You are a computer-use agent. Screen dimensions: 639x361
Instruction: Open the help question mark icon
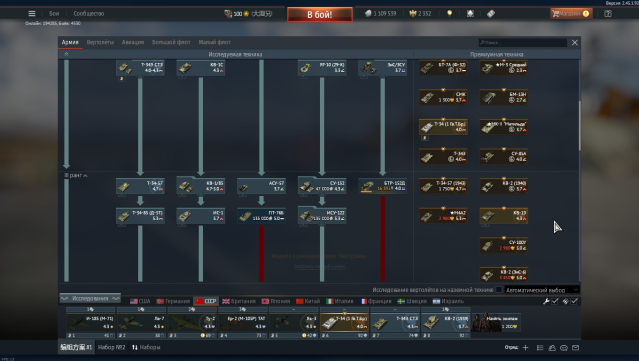608,13
